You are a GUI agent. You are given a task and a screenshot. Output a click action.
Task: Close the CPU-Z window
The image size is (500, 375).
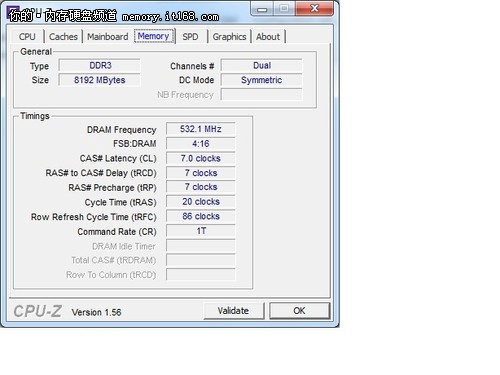pos(314,8)
